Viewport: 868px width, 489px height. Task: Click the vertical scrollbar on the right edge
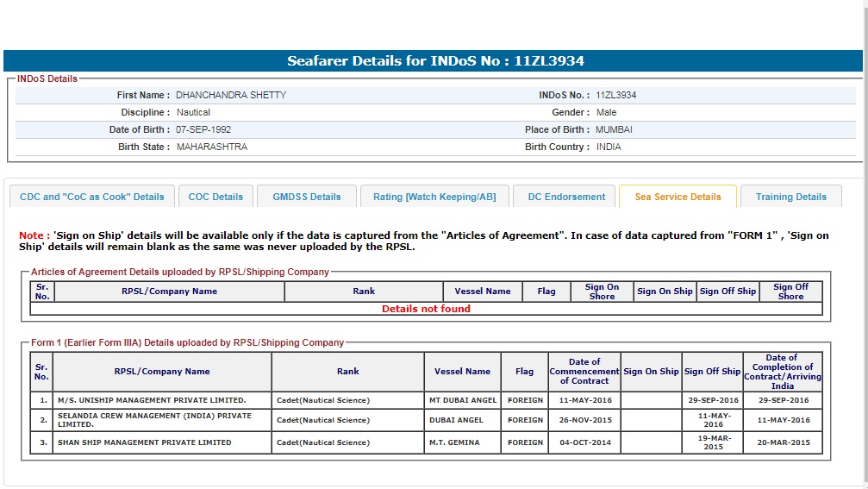[865, 241]
